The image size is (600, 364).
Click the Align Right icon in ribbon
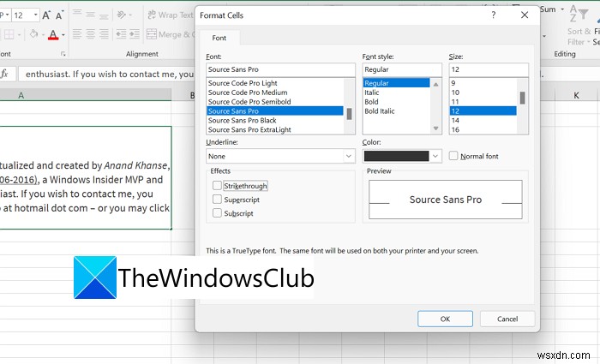104,34
